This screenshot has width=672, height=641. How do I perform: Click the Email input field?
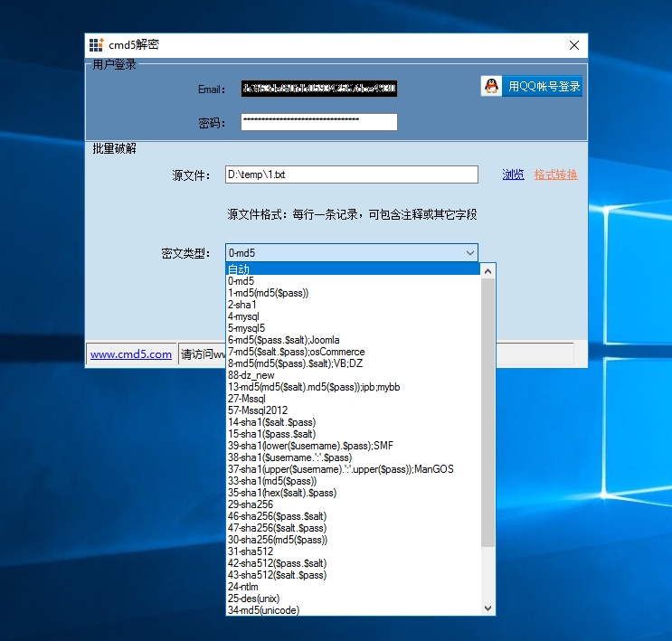318,89
